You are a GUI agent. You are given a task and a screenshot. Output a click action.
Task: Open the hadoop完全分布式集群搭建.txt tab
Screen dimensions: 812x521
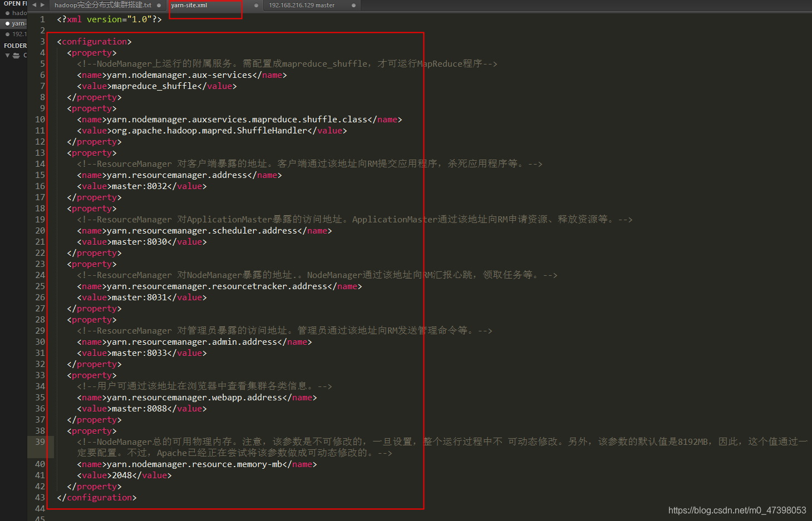point(103,5)
